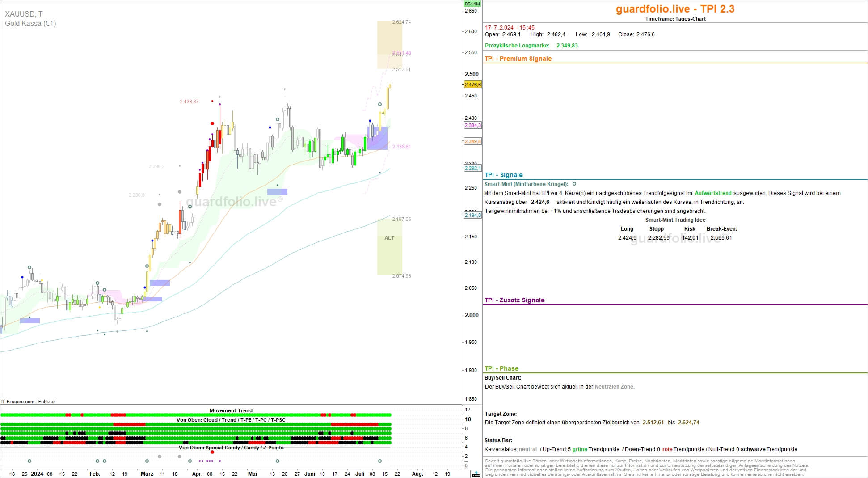868x478 pixels.
Task: Click the boxed 0 indicator axis value
Action: point(466,465)
